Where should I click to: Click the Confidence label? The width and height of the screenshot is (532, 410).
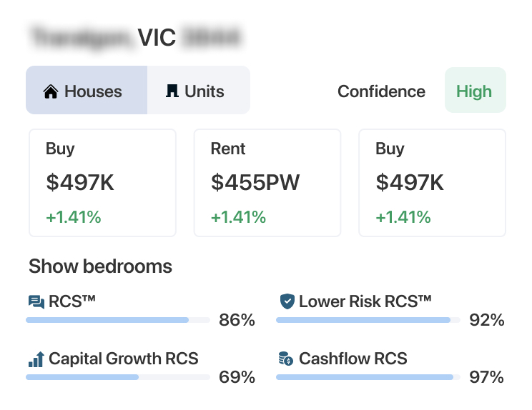(x=381, y=91)
